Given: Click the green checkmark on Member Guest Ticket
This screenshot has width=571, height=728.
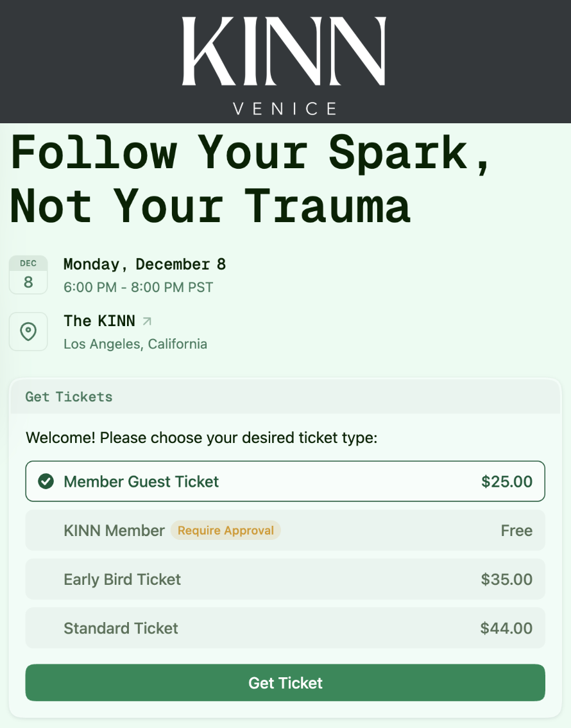Looking at the screenshot, I should [x=46, y=481].
